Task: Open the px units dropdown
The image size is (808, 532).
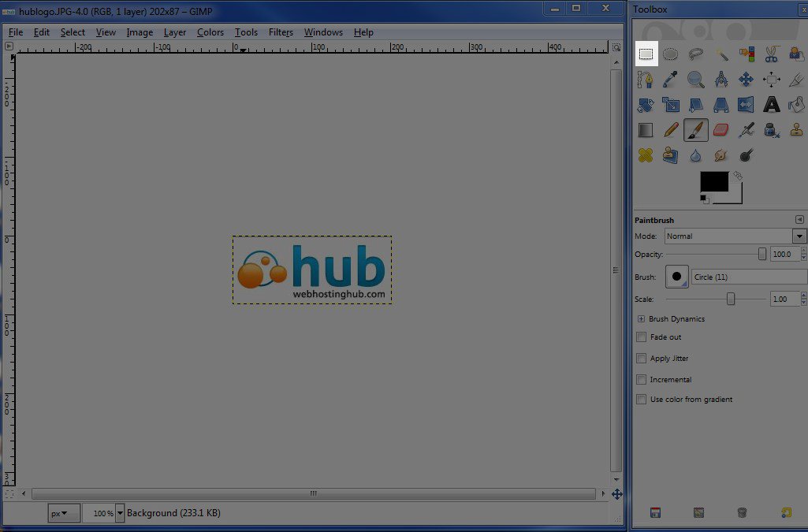Action: (x=63, y=513)
